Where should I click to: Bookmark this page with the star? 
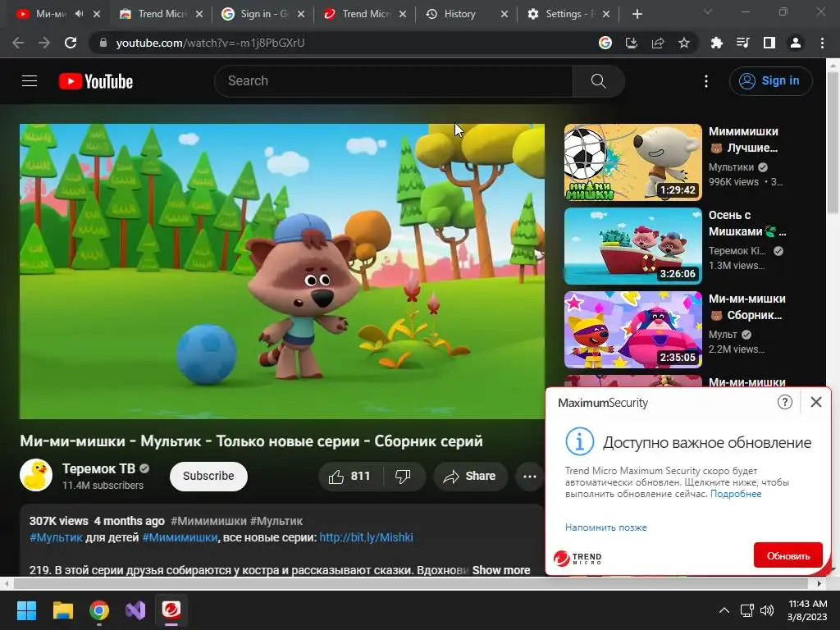tap(684, 43)
